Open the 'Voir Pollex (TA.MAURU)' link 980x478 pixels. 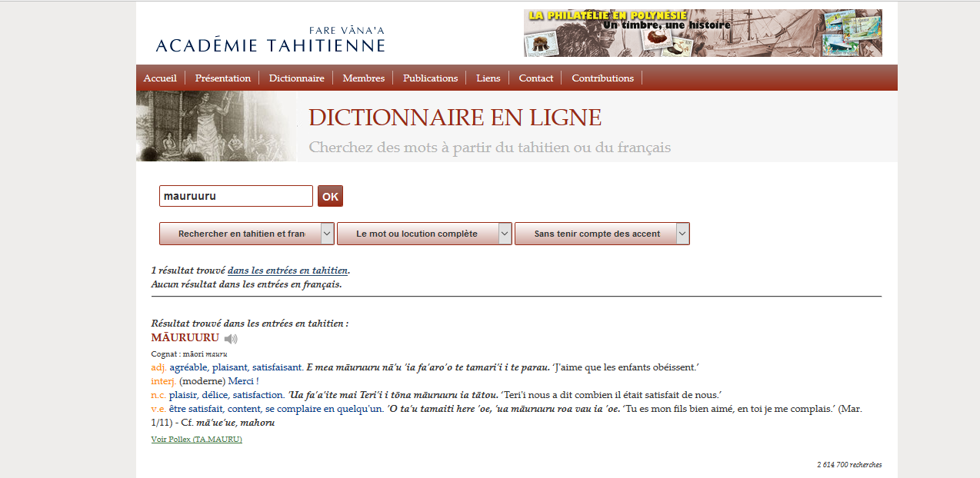pyautogui.click(x=196, y=439)
